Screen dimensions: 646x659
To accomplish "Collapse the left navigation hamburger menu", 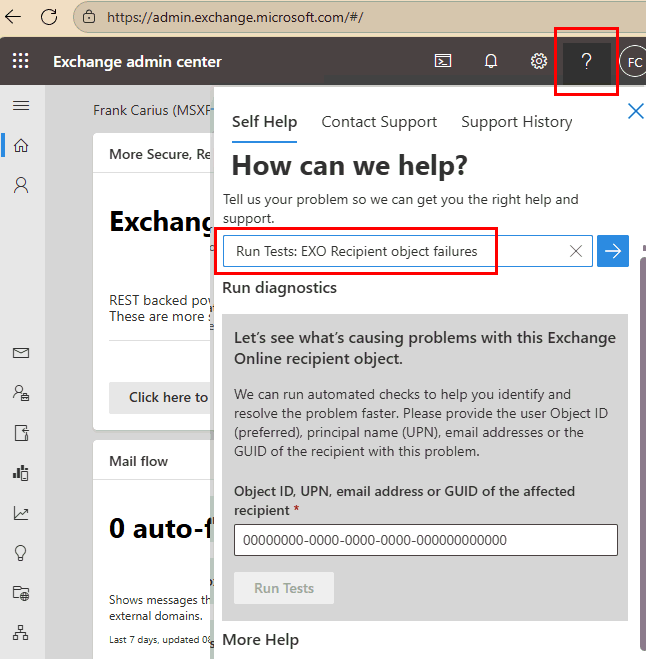I will coord(21,106).
